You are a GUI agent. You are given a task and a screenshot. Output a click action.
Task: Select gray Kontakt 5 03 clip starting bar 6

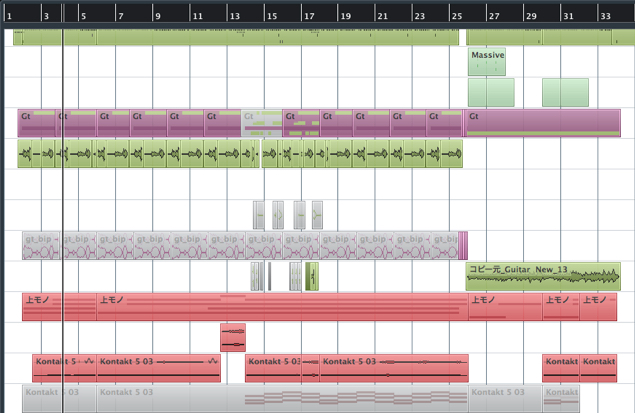tap(282, 399)
